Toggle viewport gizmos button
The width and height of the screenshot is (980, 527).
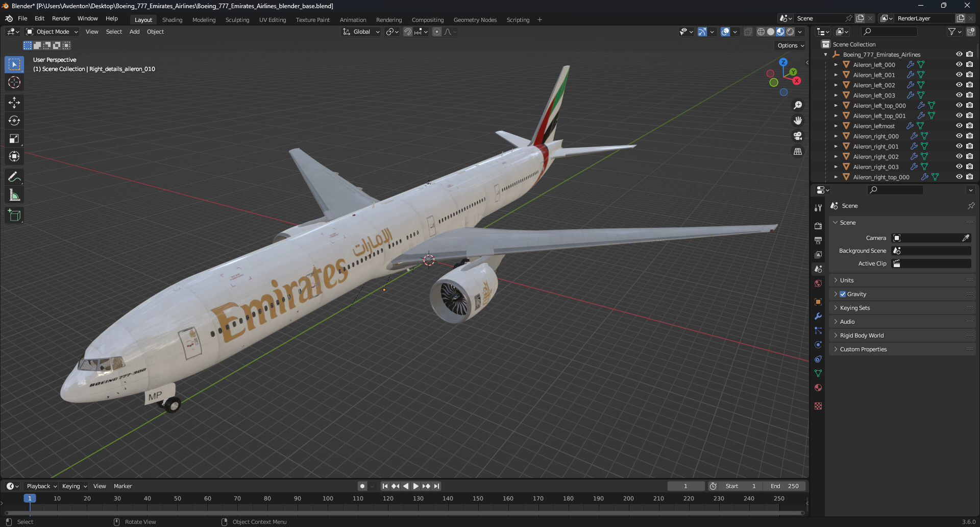click(x=702, y=32)
